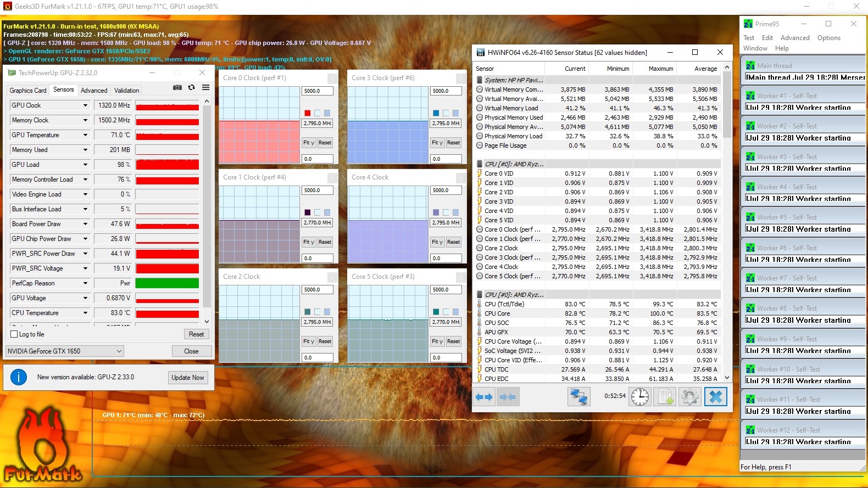Open the Prime95 Advanced menu

tap(795, 38)
